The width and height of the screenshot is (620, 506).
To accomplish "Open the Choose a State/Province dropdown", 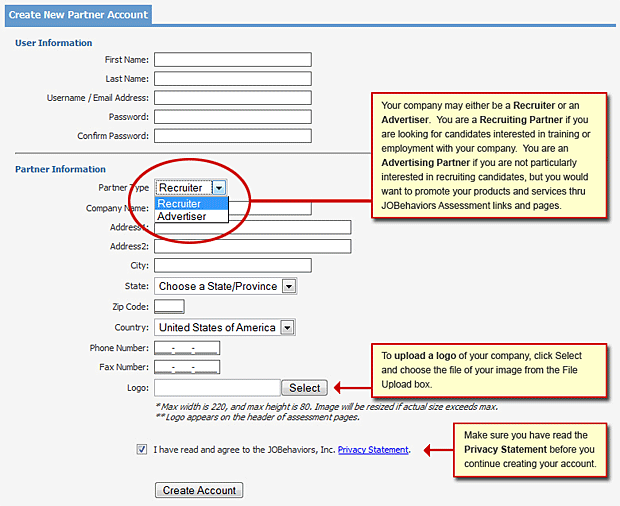I will pos(225,286).
